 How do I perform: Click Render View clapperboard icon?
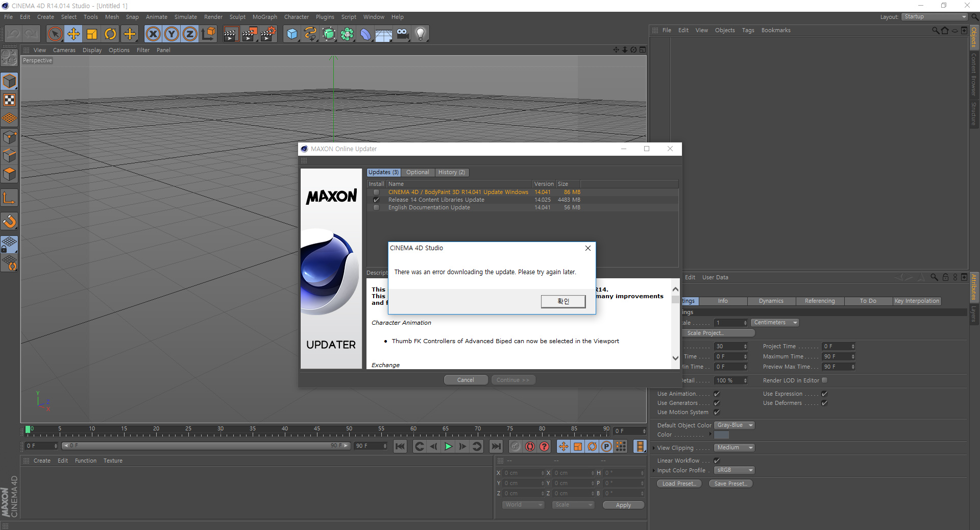231,34
